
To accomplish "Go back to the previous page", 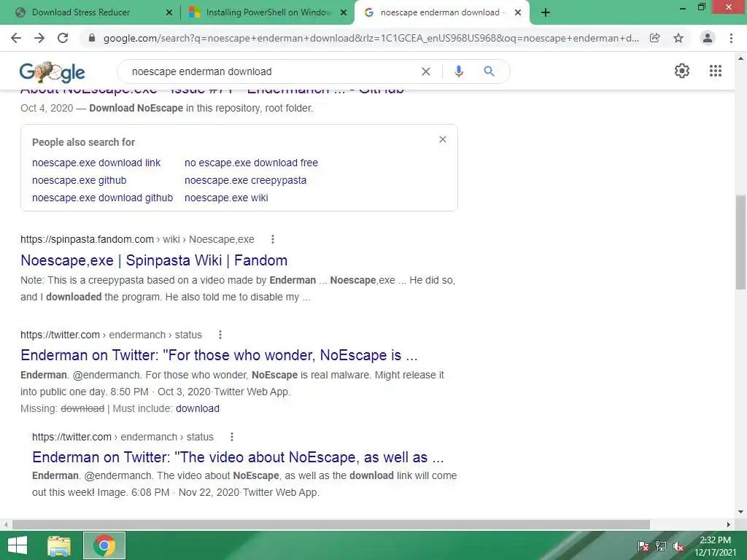I will tap(16, 38).
